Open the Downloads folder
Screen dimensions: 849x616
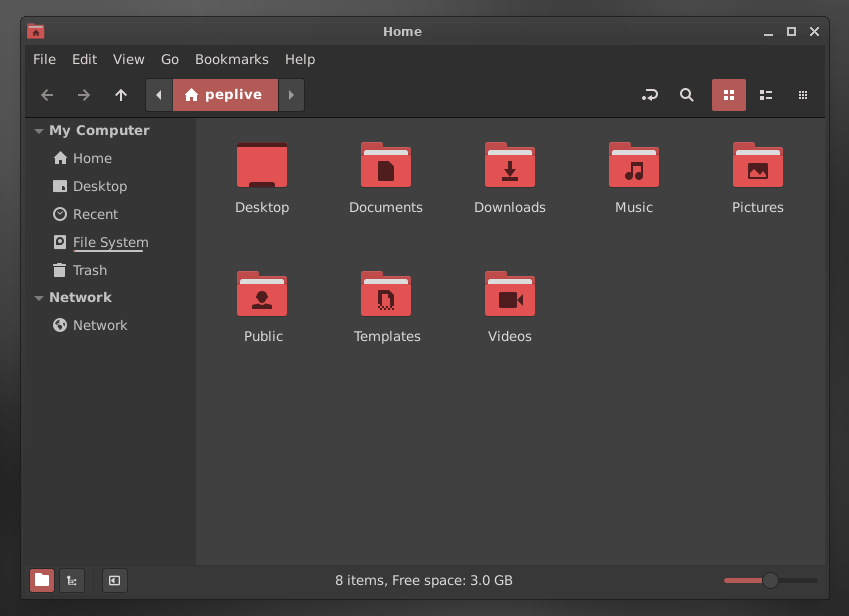click(x=510, y=166)
